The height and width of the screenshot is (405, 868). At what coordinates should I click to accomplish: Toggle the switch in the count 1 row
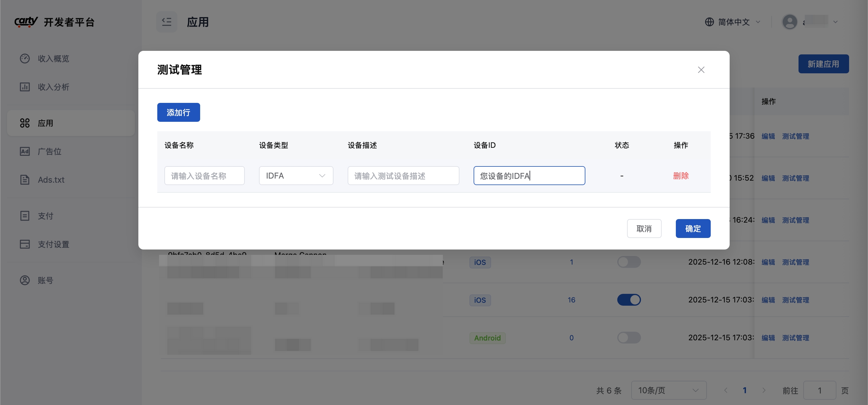pyautogui.click(x=629, y=262)
